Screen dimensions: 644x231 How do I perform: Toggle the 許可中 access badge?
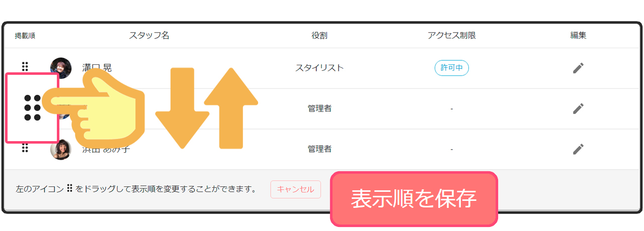(x=451, y=68)
